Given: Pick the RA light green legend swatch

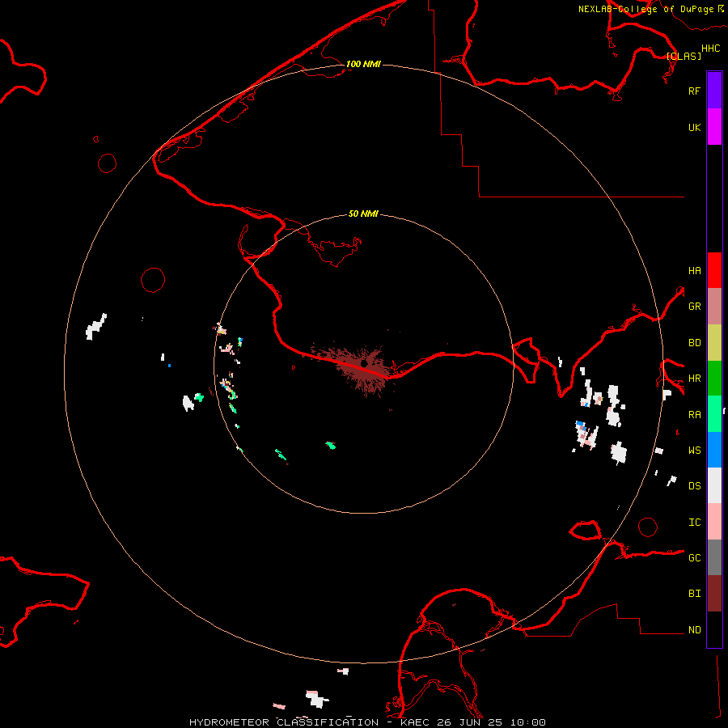Looking at the screenshot, I should 714,414.
